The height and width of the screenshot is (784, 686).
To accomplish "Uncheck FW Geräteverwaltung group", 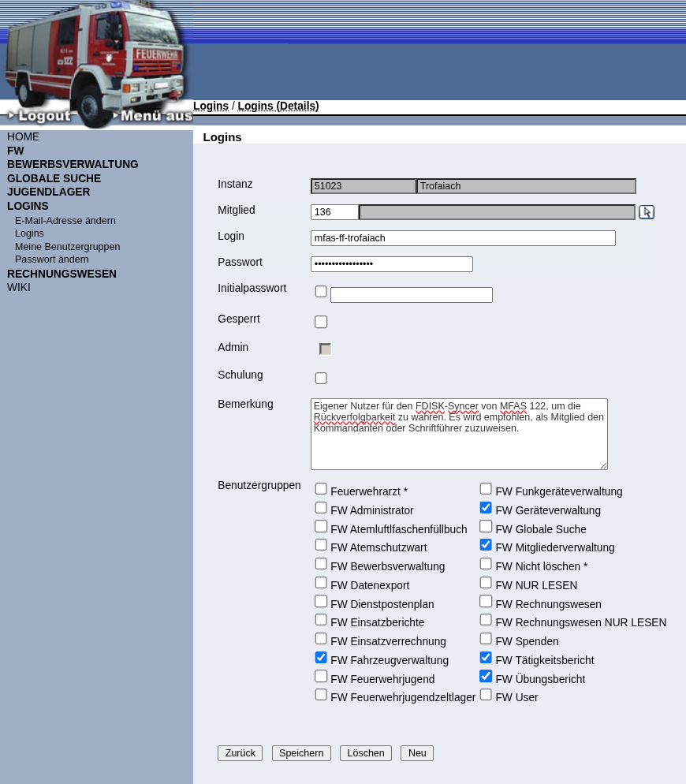I will tap(486, 507).
